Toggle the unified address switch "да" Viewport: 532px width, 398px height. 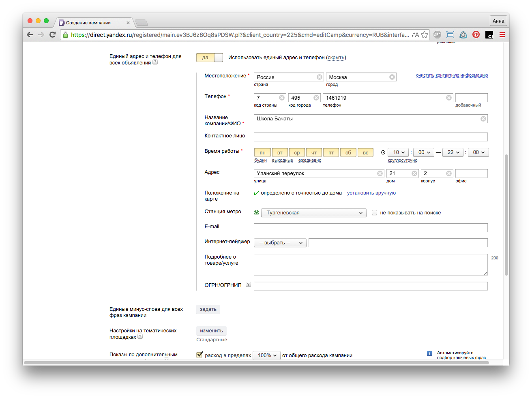pos(210,58)
